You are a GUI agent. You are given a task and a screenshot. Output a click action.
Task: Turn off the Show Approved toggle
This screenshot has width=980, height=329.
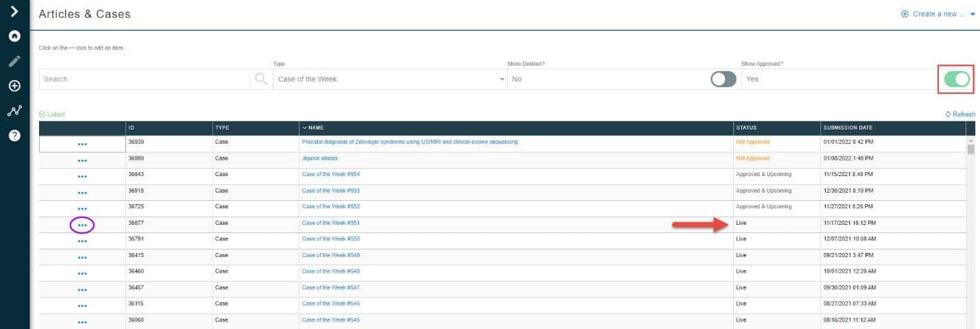point(956,80)
